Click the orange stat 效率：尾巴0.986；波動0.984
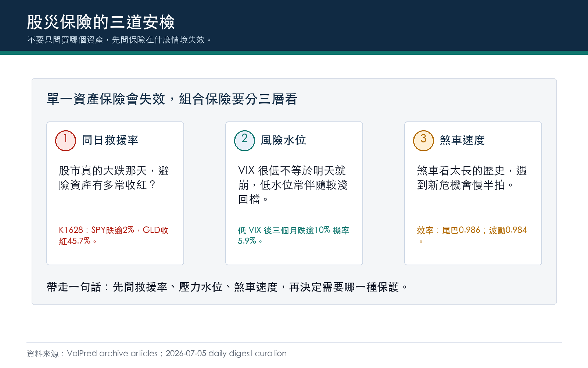 point(472,236)
